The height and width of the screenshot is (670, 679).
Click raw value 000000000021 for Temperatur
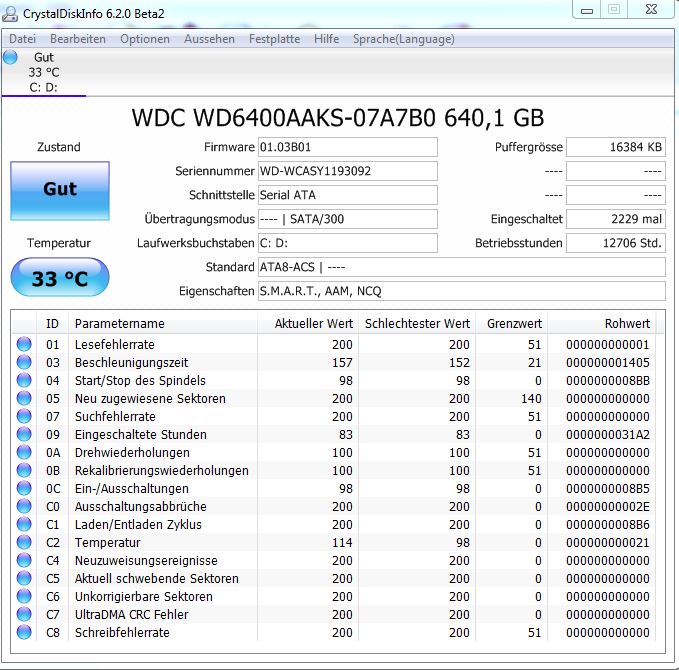[x=608, y=543]
